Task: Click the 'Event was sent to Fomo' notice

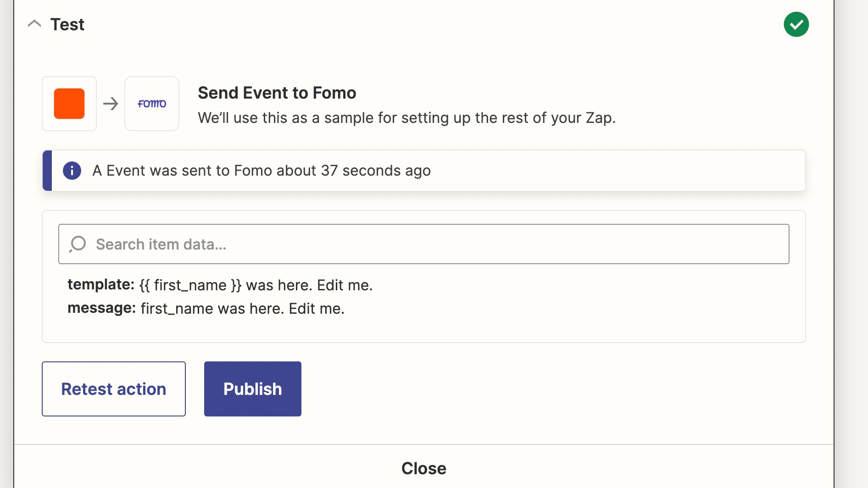Action: click(x=262, y=171)
